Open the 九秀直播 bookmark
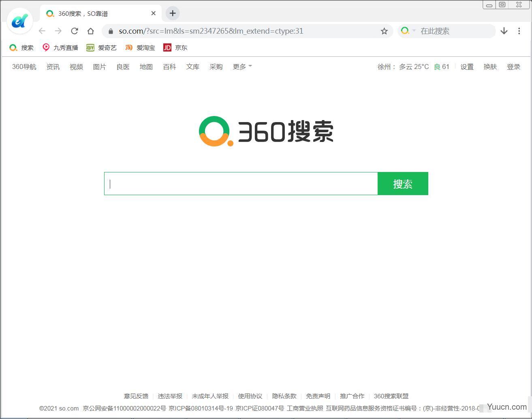The width and height of the screenshot is (532, 419). [60, 47]
